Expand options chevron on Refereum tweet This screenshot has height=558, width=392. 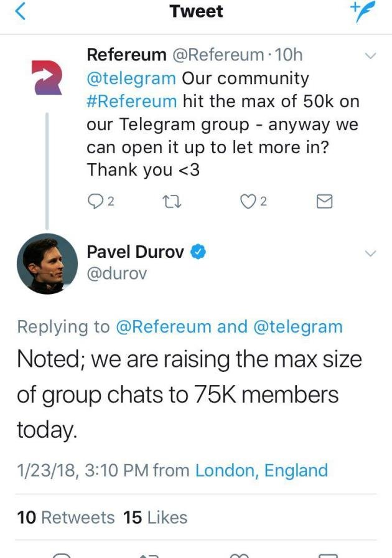[371, 56]
